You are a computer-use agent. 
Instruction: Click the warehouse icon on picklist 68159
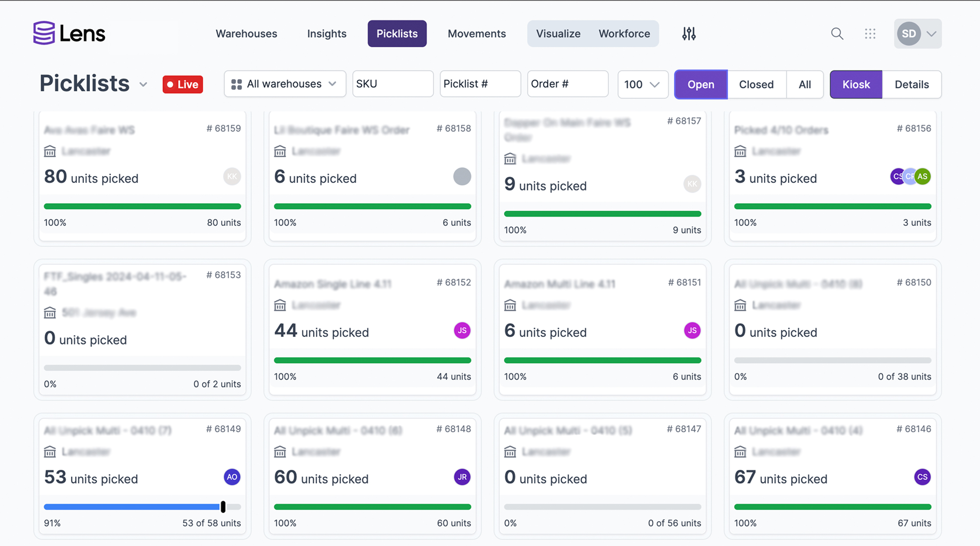coord(50,151)
